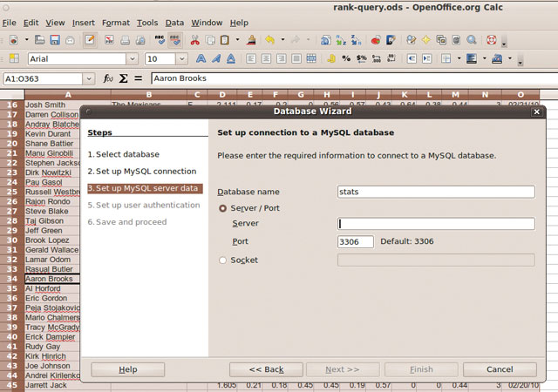Click Decrease Indent icon
Viewport: 558px width, 392px height.
(412, 58)
